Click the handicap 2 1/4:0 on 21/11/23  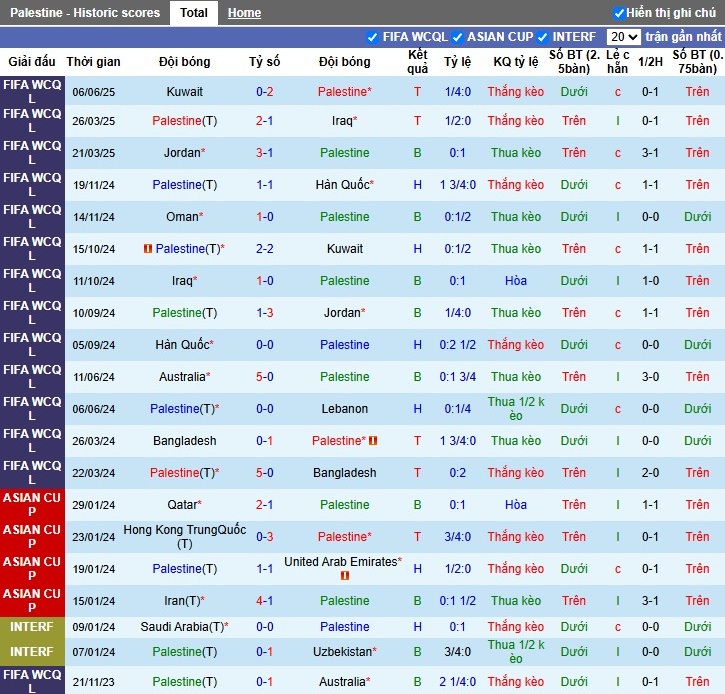click(x=457, y=682)
